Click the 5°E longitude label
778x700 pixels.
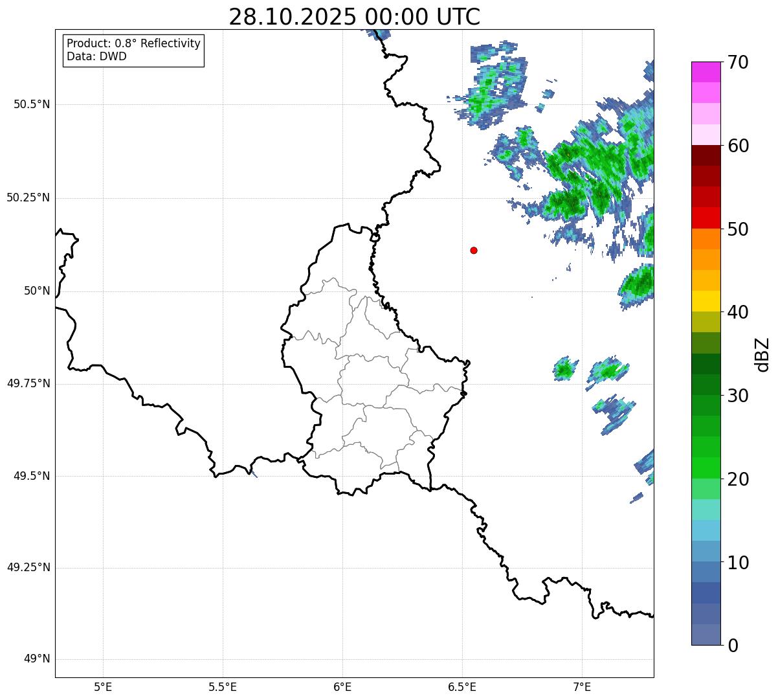click(103, 686)
